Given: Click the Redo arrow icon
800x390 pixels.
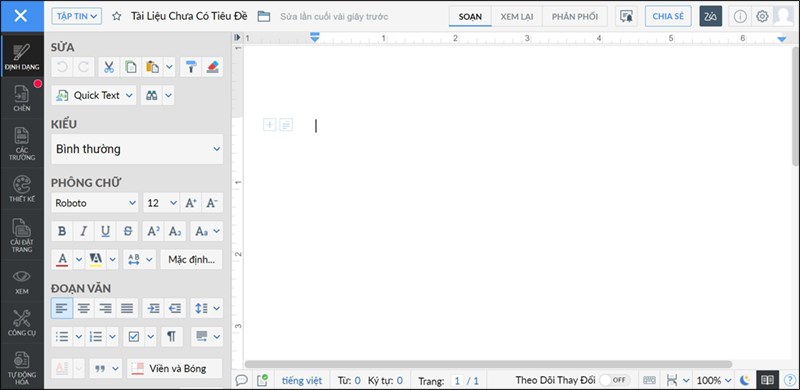Looking at the screenshot, I should 84,67.
